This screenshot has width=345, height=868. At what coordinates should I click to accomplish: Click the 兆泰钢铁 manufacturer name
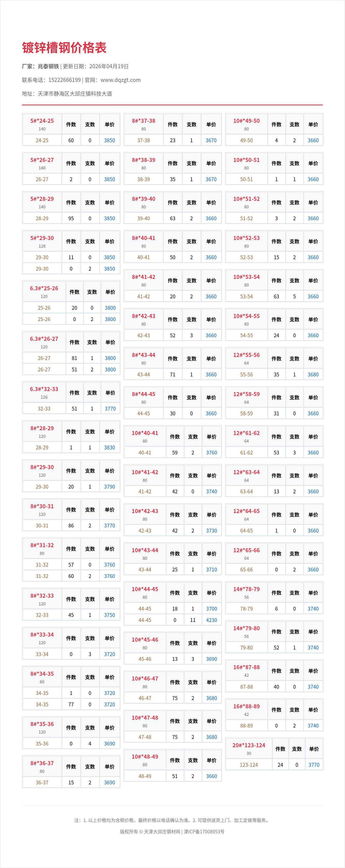point(48,66)
